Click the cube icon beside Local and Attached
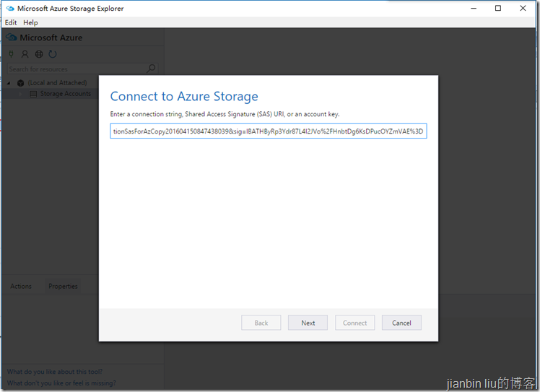540x392 pixels. 21,83
